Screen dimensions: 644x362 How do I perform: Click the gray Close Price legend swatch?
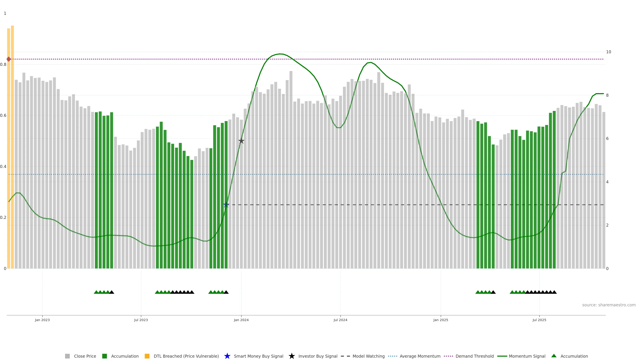pos(67,356)
